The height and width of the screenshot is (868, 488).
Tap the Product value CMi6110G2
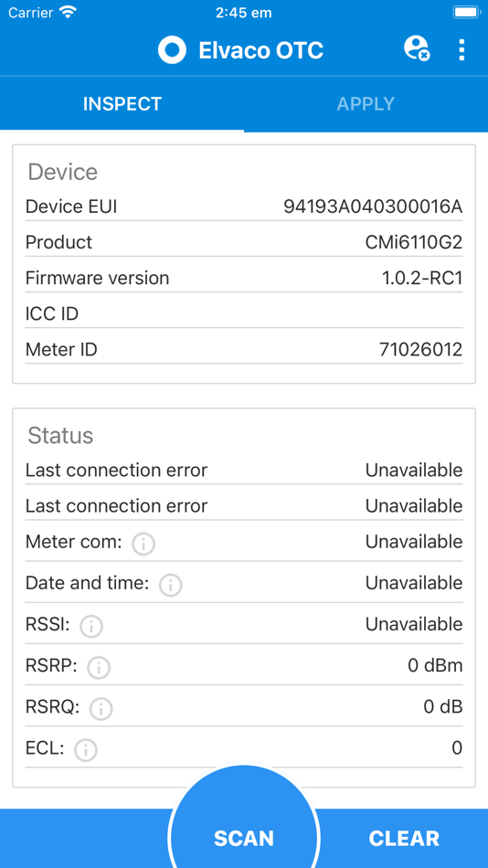click(x=414, y=242)
